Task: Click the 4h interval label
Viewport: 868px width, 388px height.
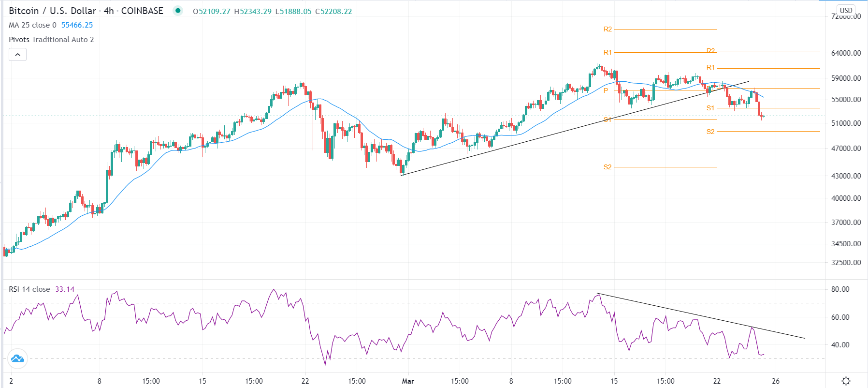Action: [109, 11]
